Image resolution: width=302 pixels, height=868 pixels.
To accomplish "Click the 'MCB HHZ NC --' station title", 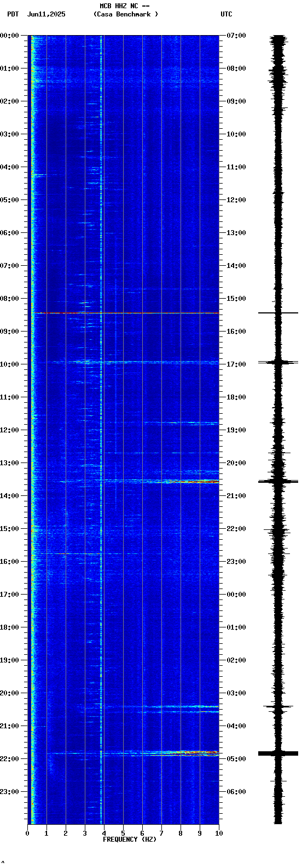I will coord(125,6).
